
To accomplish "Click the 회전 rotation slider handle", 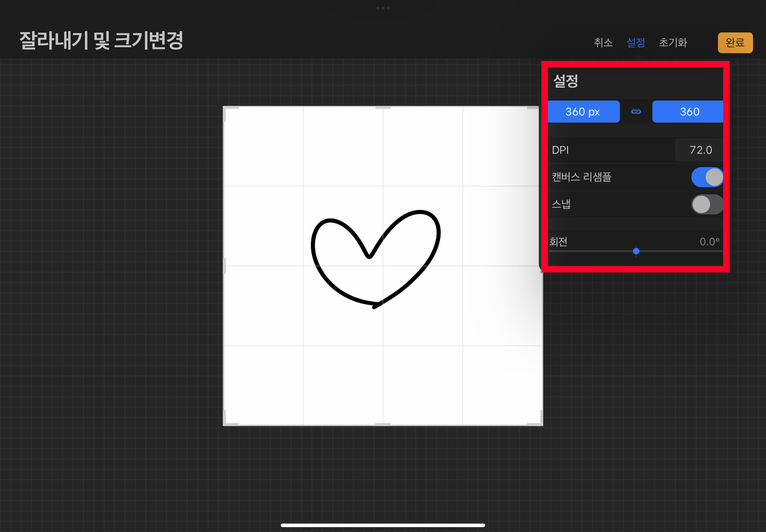I will [x=636, y=251].
